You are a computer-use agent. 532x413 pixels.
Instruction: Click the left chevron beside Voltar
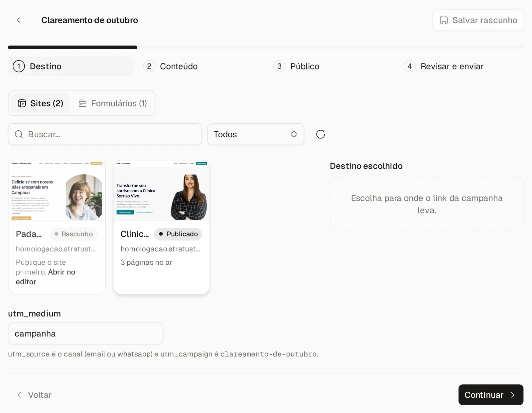pyautogui.click(x=19, y=395)
